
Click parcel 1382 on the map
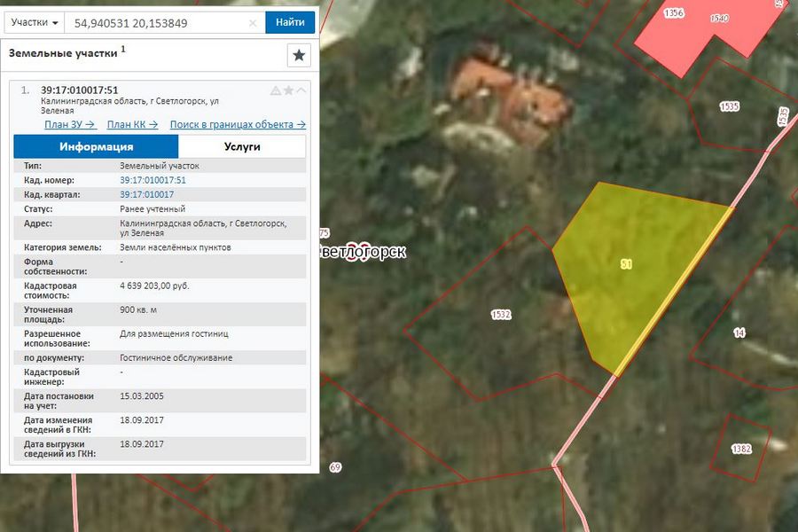740,448
